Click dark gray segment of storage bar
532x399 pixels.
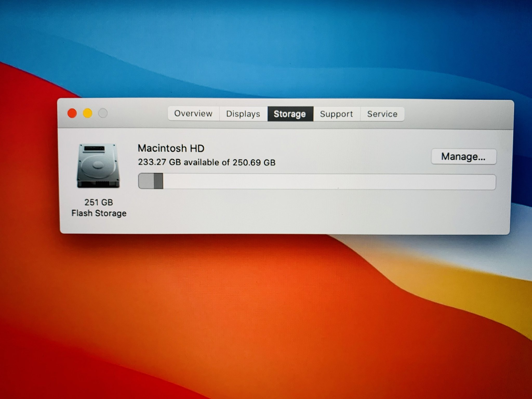click(x=158, y=181)
